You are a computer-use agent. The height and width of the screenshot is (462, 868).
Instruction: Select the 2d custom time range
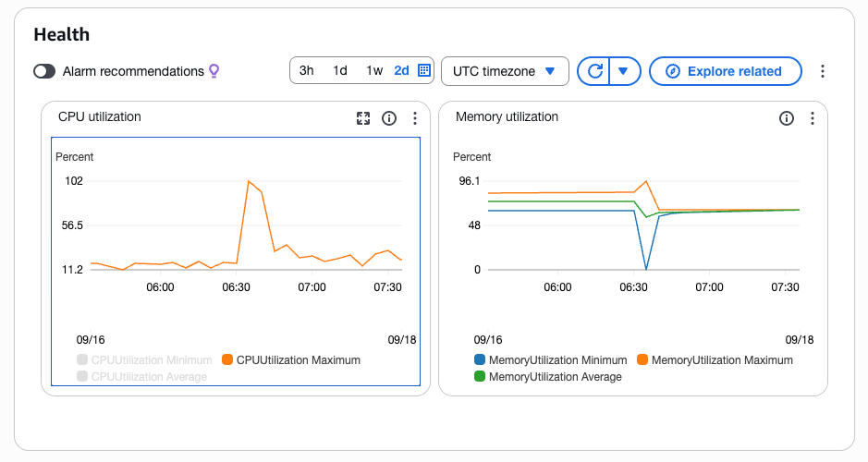coord(401,71)
